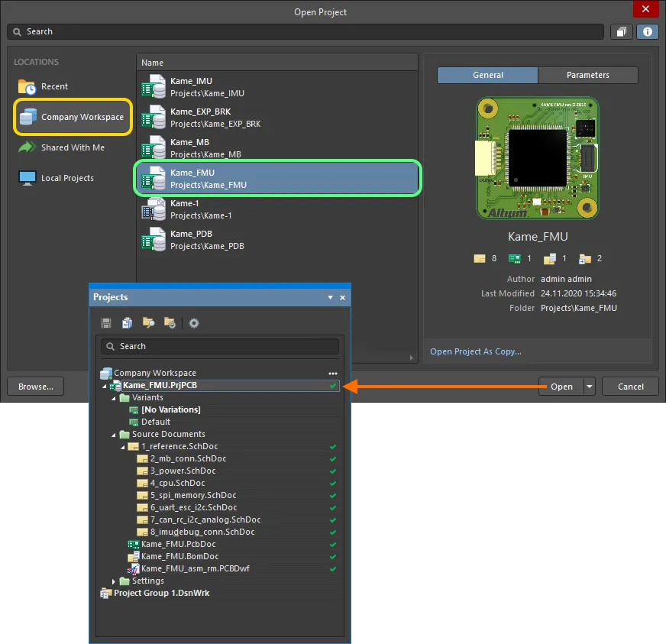666x644 pixels.
Task: Close the Projects panel
Action: [x=342, y=298]
